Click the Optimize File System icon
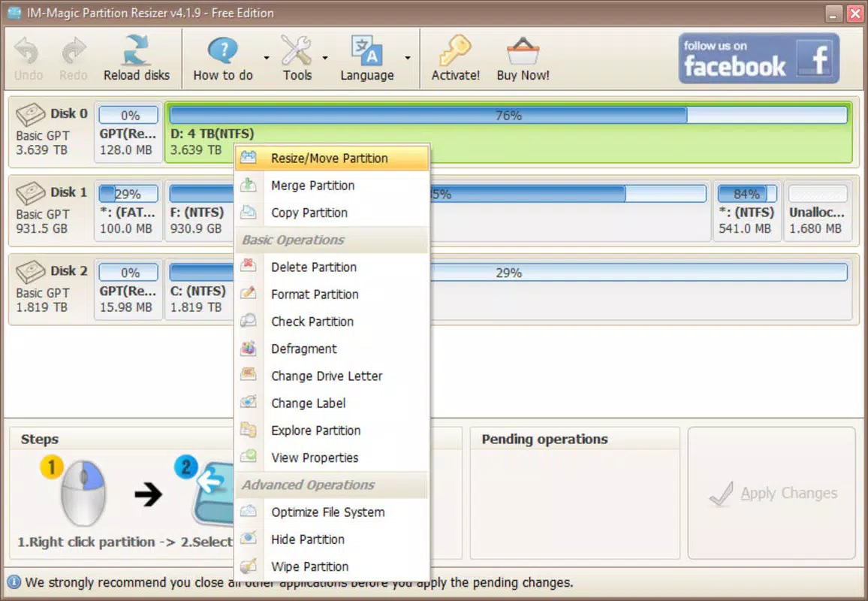The height and width of the screenshot is (601, 868). (249, 511)
